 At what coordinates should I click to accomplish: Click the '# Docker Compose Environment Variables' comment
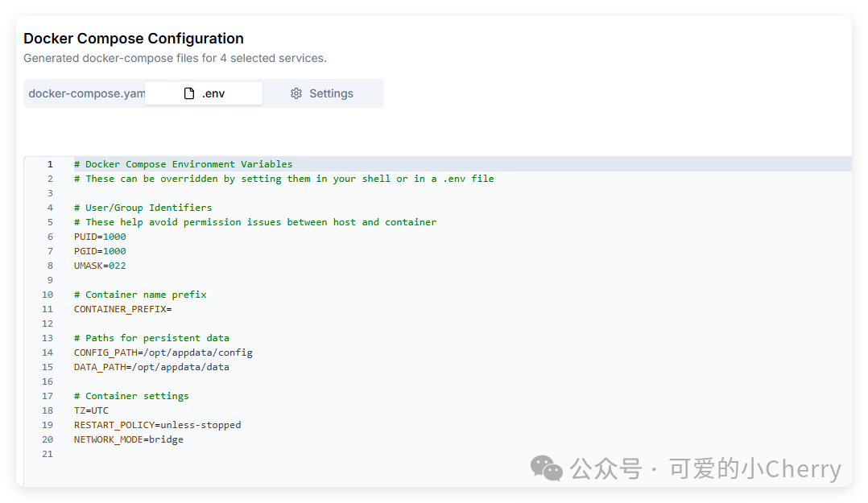184,164
